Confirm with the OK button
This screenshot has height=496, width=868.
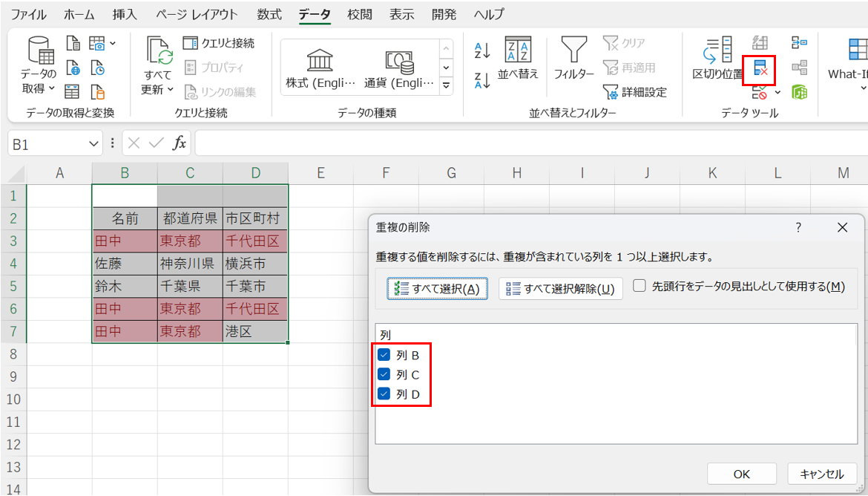tap(742, 474)
